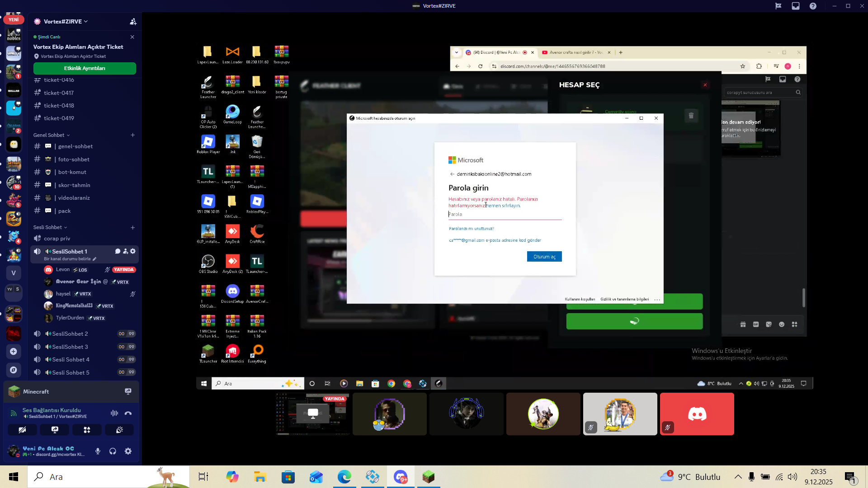Collapse the Sesli Sohbet category
The height and width of the screenshot is (488, 868).
[x=50, y=227]
